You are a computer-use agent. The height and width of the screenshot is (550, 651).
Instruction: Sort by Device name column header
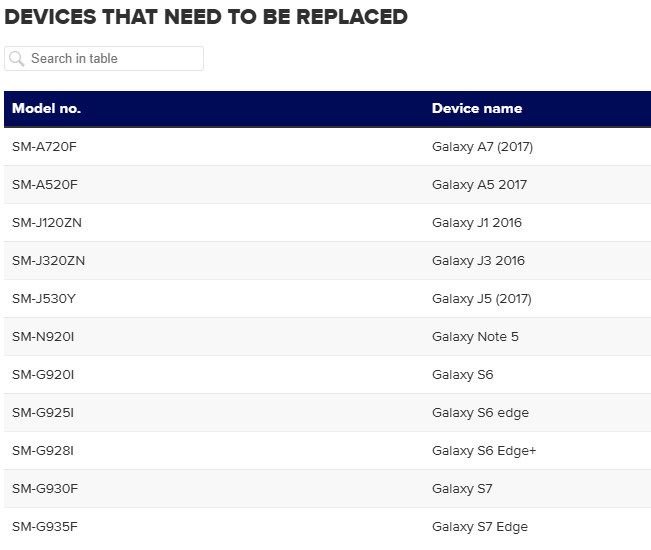[x=477, y=109]
